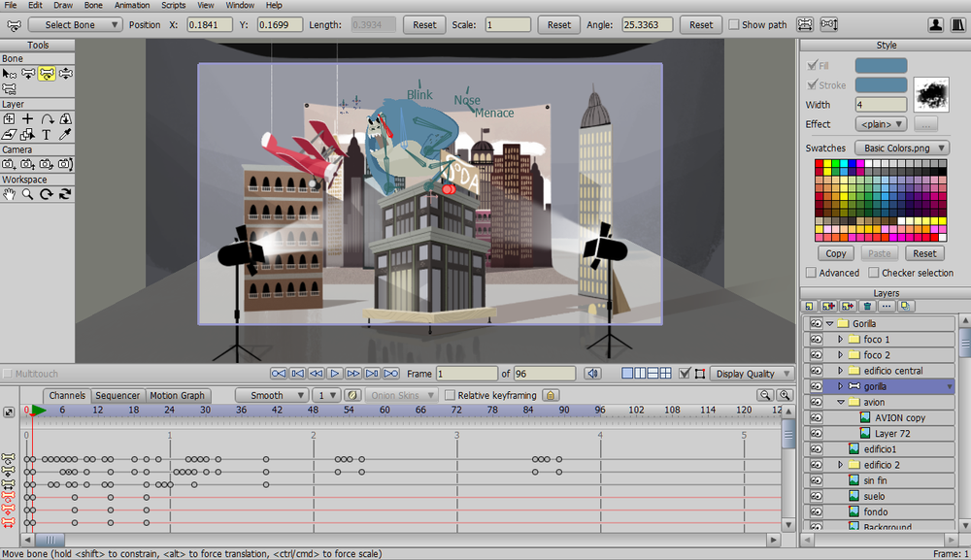The width and height of the screenshot is (971, 560).
Task: Hide the edificio central layer
Action: click(816, 371)
